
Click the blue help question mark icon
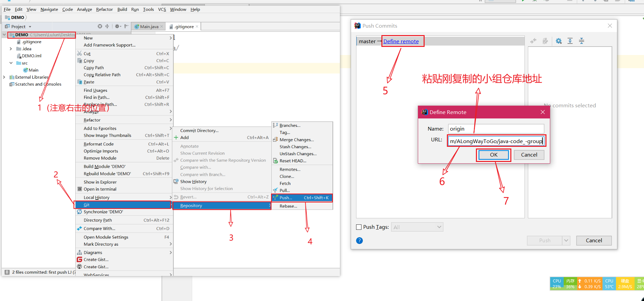click(x=359, y=241)
